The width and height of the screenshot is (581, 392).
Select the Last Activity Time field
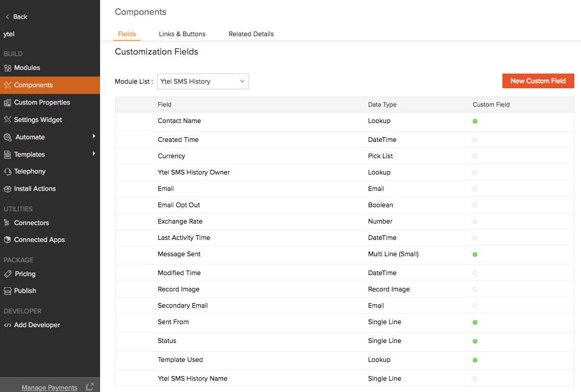click(184, 238)
